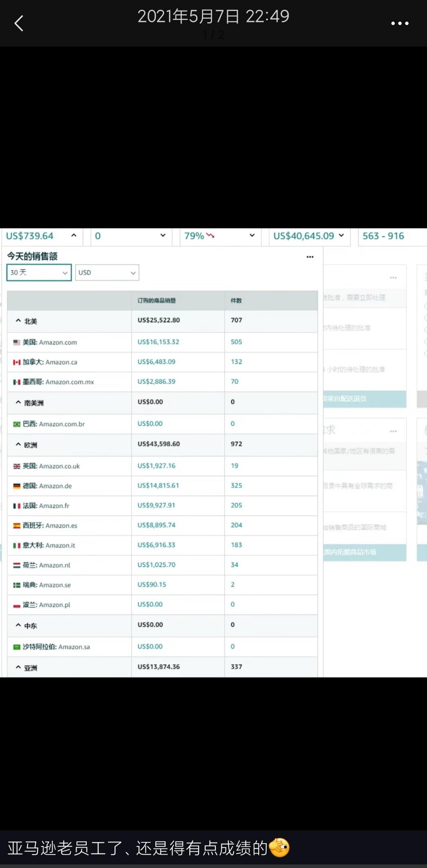Click the US$16,153.32 Amazon.com sales link

[x=158, y=342]
